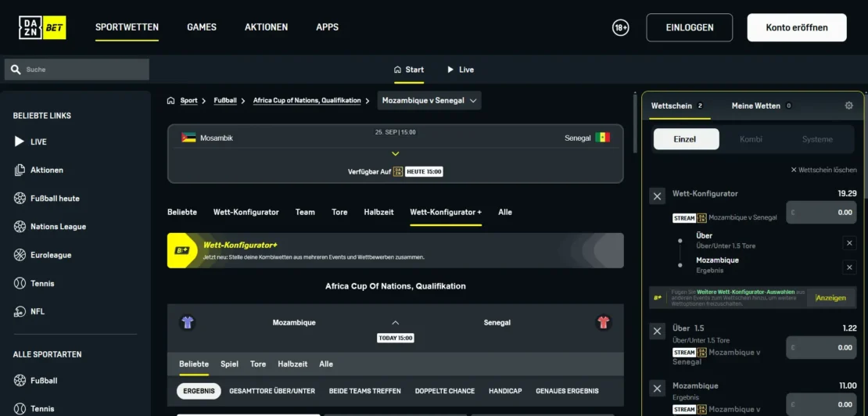The width and height of the screenshot is (868, 416).
Task: Click stake field for Über 1.5 bet
Action: (822, 347)
